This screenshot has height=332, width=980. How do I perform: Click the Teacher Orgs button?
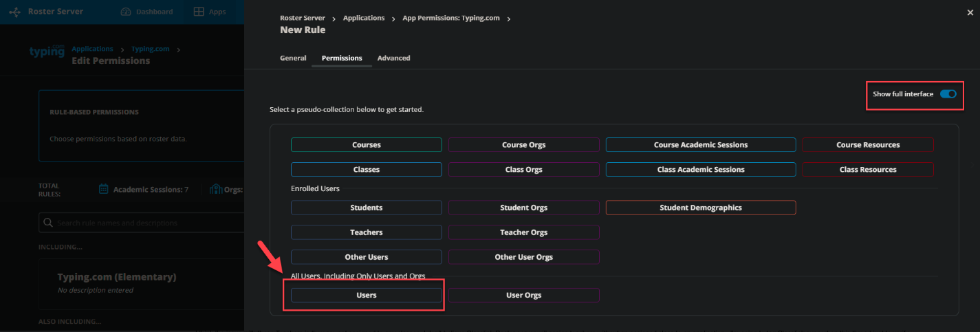(x=523, y=232)
